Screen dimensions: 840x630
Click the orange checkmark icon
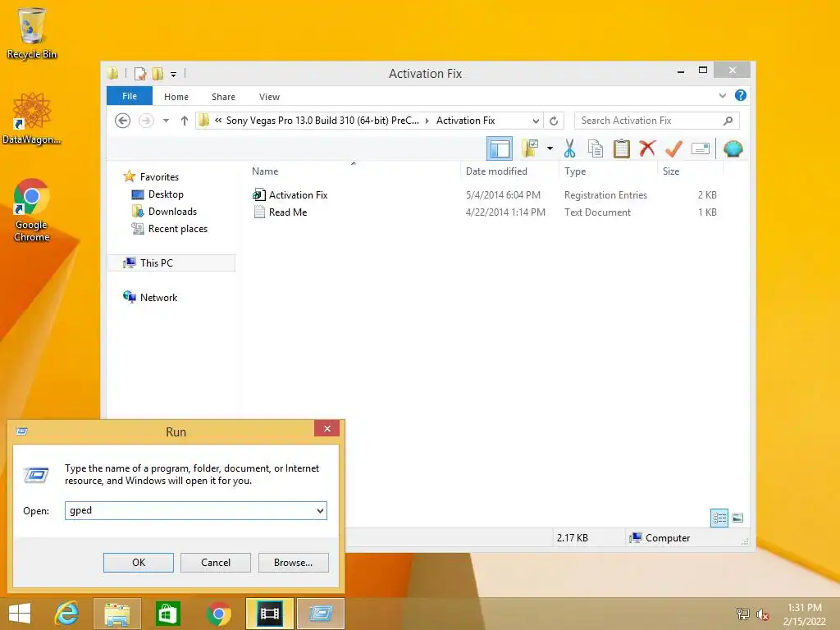(673, 148)
